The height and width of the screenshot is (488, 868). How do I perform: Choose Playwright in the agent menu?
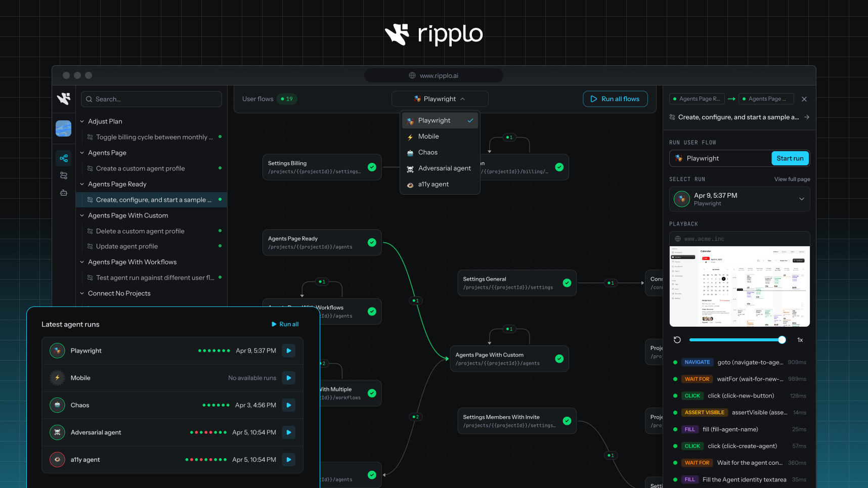(440, 120)
